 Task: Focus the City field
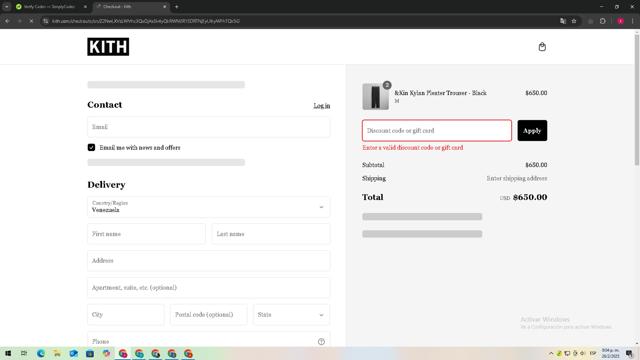126,315
